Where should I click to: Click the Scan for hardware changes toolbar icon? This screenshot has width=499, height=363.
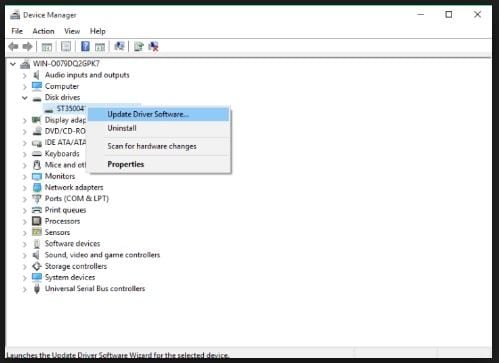(x=119, y=46)
